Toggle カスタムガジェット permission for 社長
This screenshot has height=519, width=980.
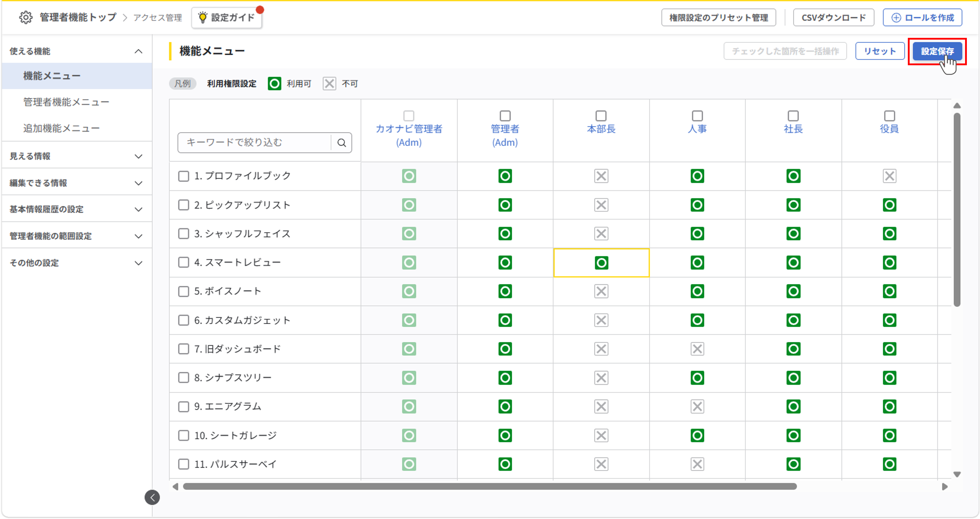coord(794,320)
